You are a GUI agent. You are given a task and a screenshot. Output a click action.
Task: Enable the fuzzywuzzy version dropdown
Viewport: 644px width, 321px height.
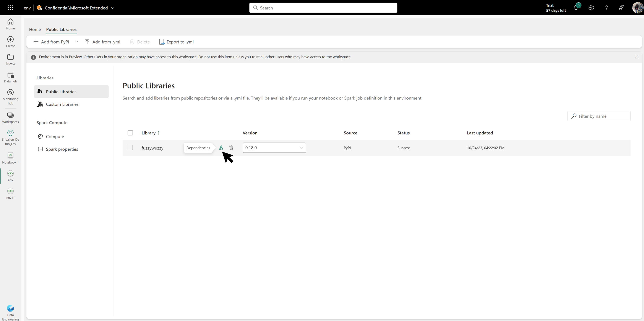(301, 147)
